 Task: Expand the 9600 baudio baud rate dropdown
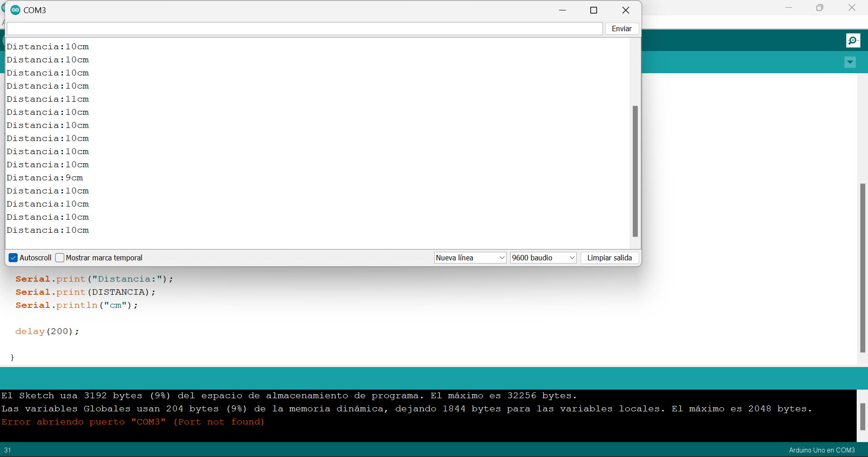pyautogui.click(x=543, y=258)
